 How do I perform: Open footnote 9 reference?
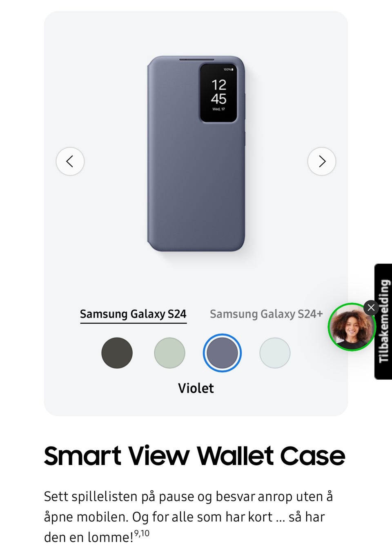(x=137, y=533)
